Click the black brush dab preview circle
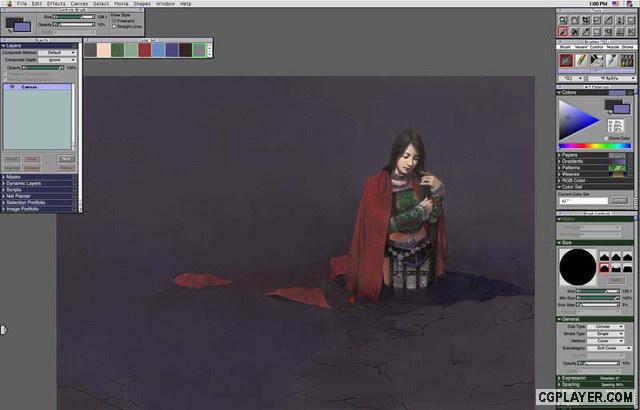This screenshot has width=640, height=410. click(x=578, y=267)
